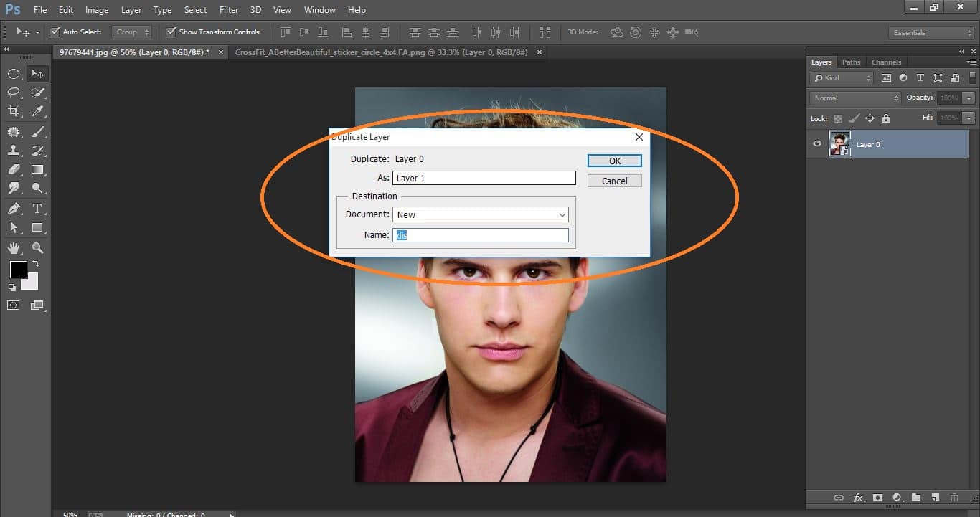Image resolution: width=980 pixels, height=517 pixels.
Task: Select the Crop tool
Action: [14, 111]
